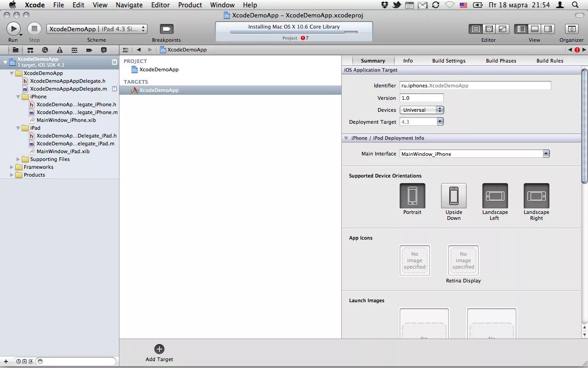Collapse the XcodeDemoApp group folder
The width and height of the screenshot is (588, 368).
(12, 73)
